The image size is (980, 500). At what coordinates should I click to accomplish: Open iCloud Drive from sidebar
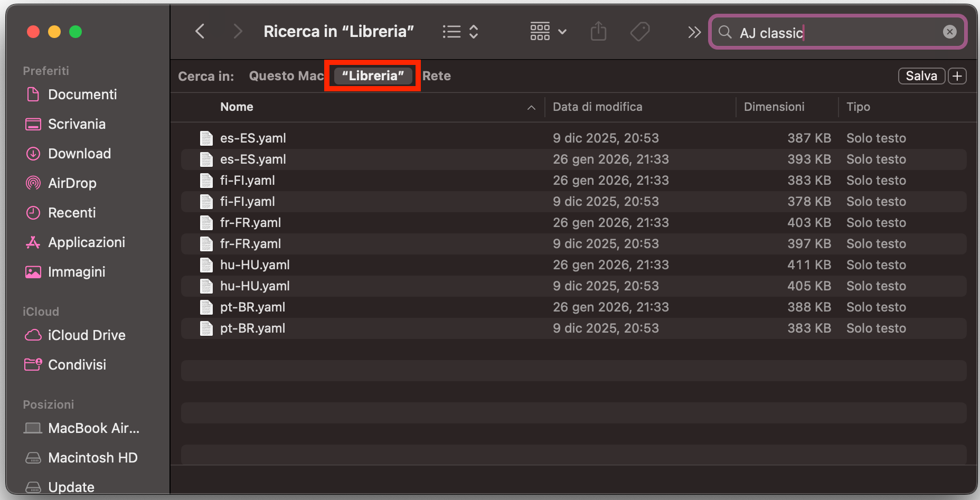pos(87,335)
